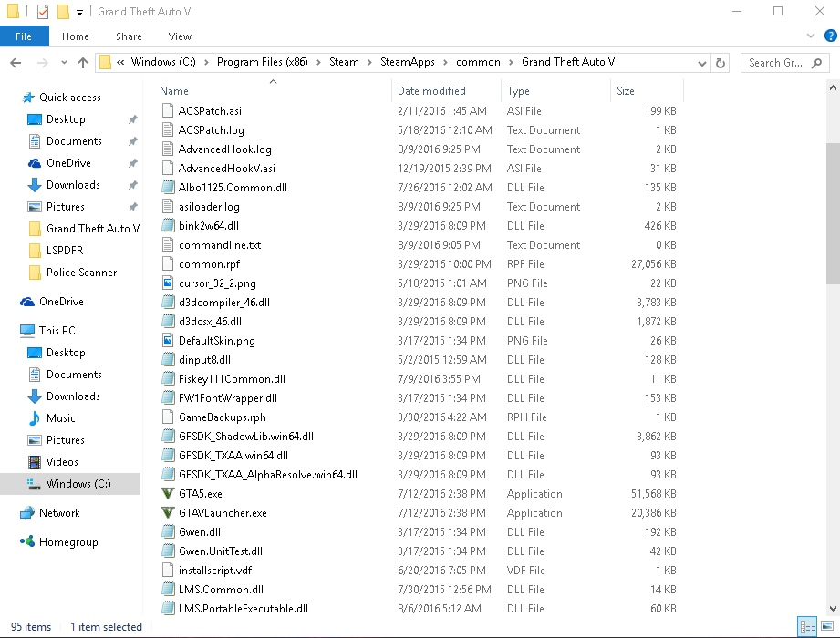Open LSPDFR folder in Quick access
The height and width of the screenshot is (638, 840).
[x=65, y=251]
